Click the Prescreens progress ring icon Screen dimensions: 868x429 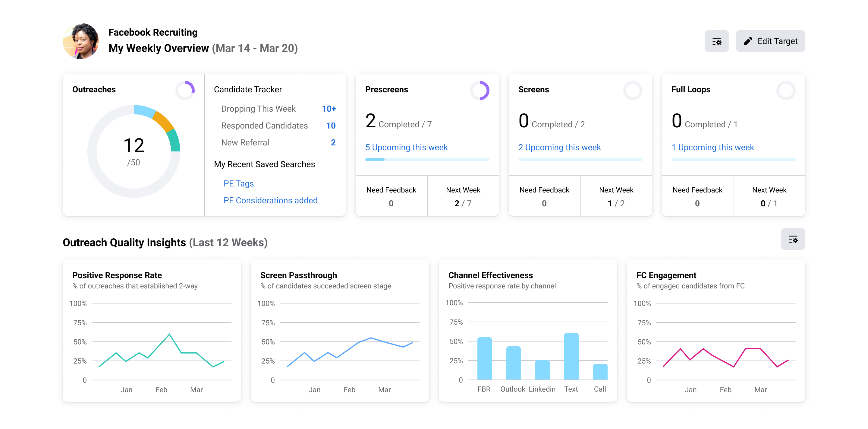480,90
